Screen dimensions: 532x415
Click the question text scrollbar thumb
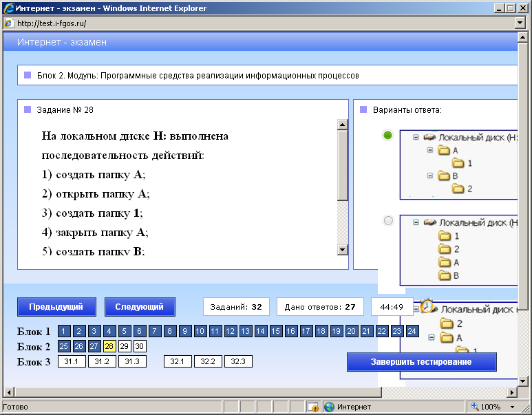point(343,165)
